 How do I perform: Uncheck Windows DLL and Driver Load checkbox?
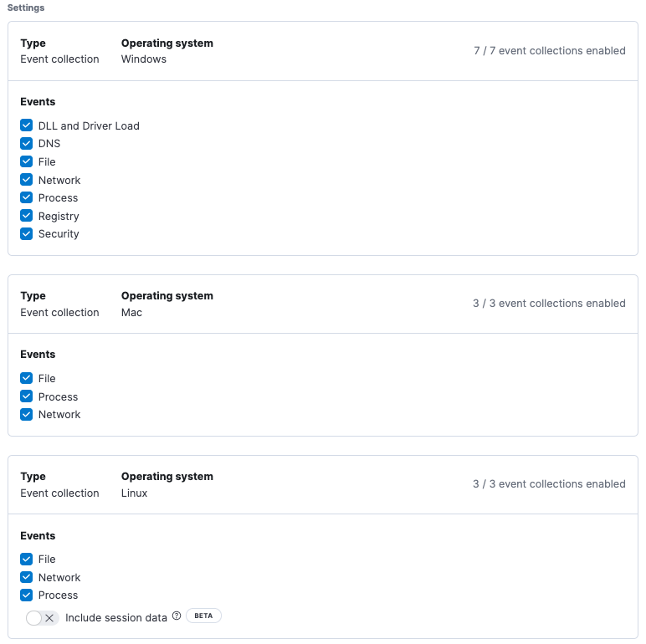click(27, 125)
